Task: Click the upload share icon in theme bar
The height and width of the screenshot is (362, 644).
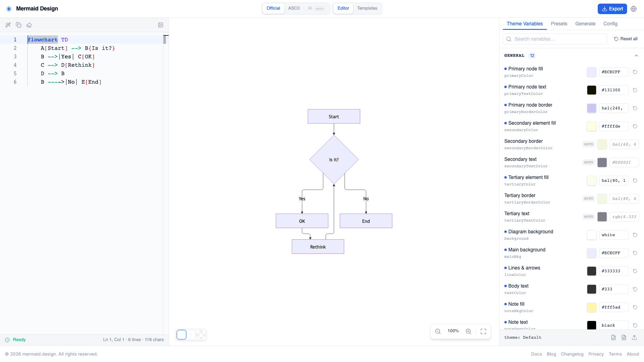Action: click(634, 337)
